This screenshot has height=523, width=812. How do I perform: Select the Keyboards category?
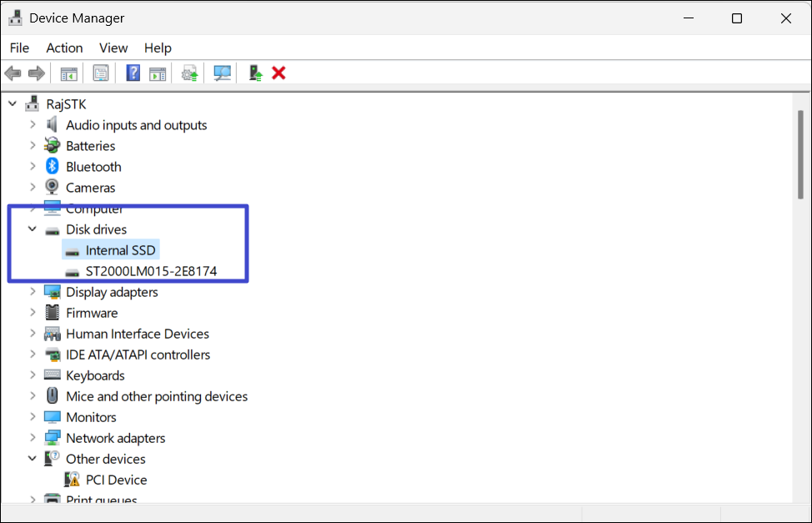coord(95,375)
